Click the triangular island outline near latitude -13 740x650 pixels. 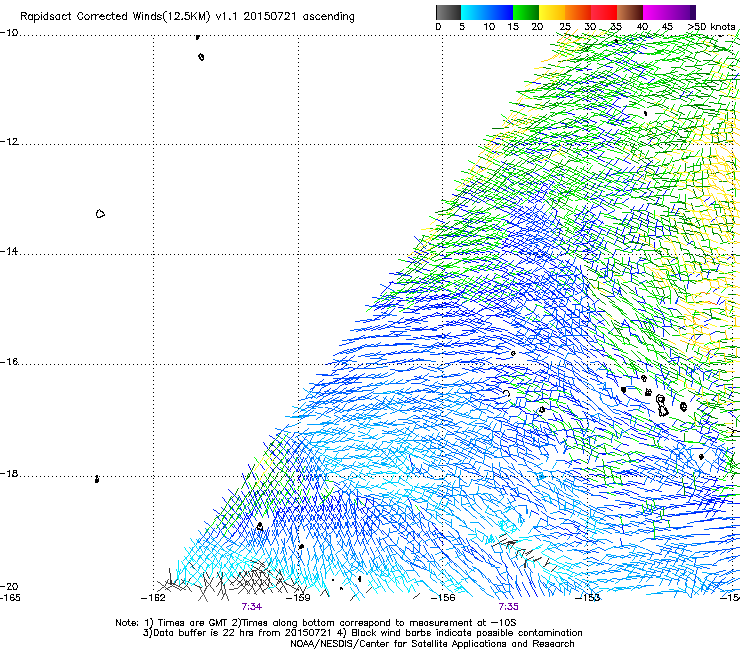100,214
